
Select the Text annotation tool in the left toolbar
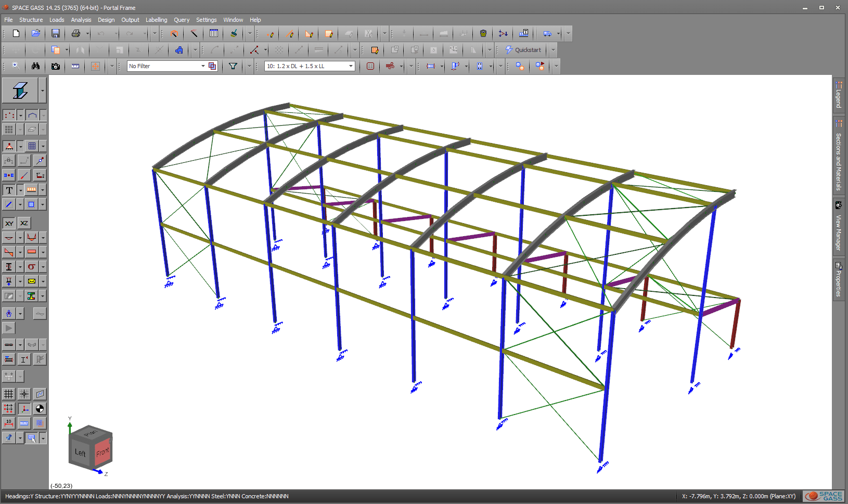[8, 189]
